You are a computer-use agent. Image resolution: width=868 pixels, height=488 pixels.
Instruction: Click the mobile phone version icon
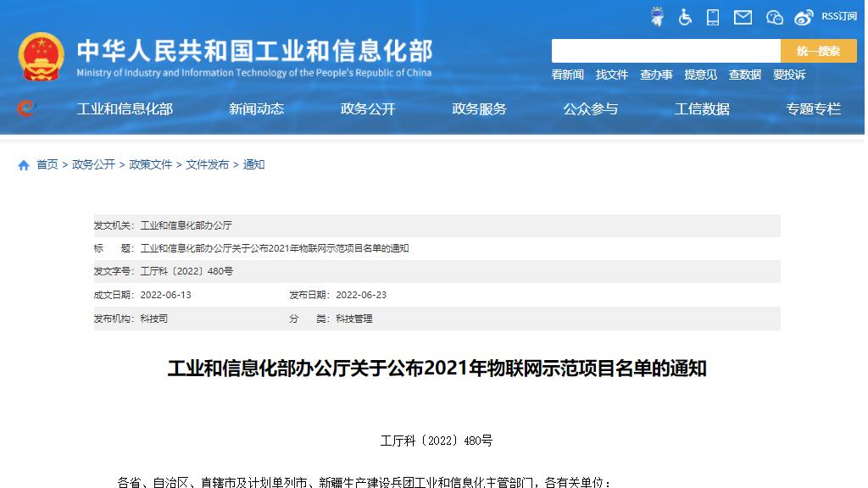713,17
